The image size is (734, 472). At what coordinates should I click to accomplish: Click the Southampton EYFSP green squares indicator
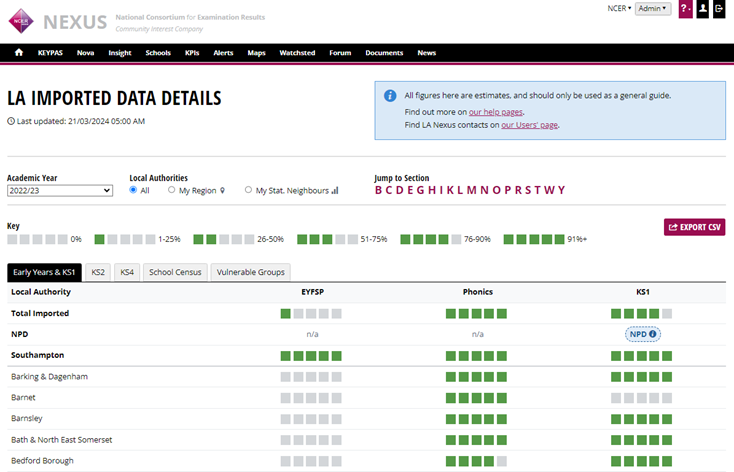pos(311,355)
